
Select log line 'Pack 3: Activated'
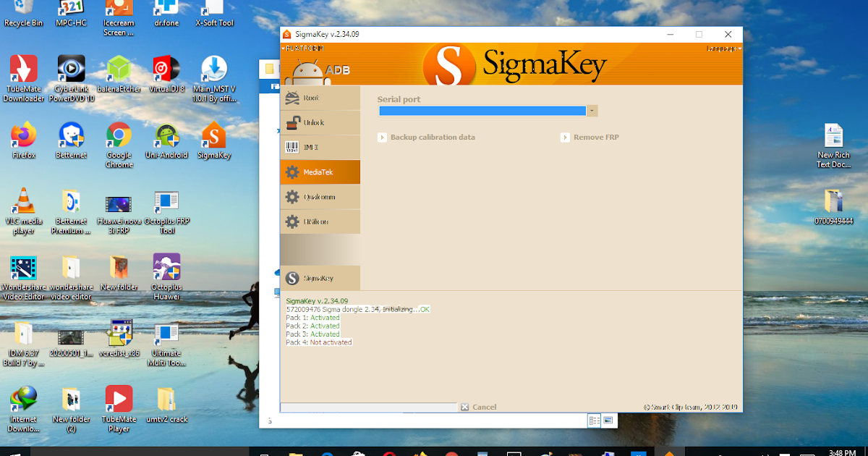tap(312, 334)
